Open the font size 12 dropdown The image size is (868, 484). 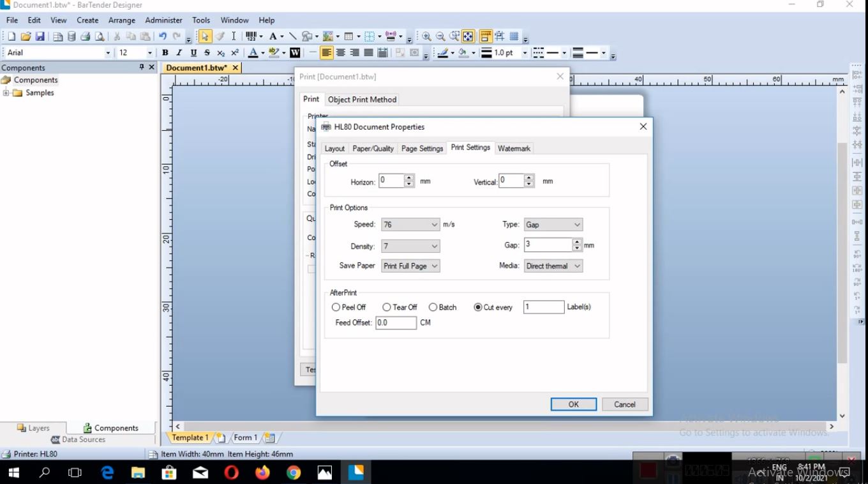[x=150, y=53]
